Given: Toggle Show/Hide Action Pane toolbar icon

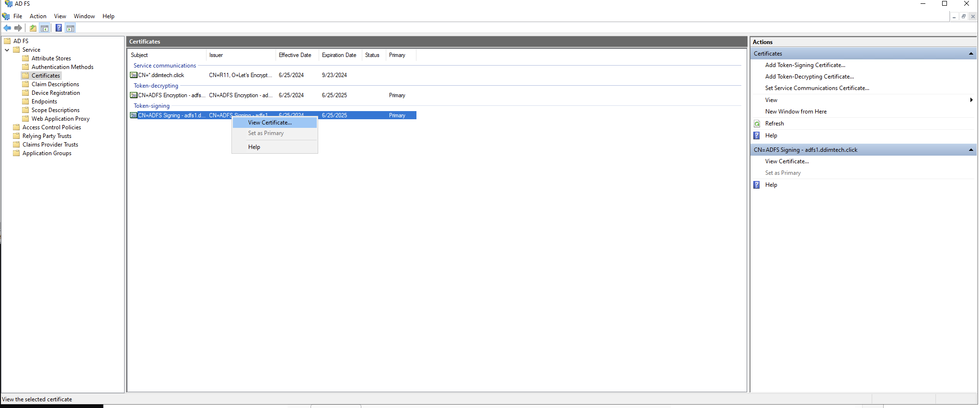Looking at the screenshot, I should coord(70,28).
